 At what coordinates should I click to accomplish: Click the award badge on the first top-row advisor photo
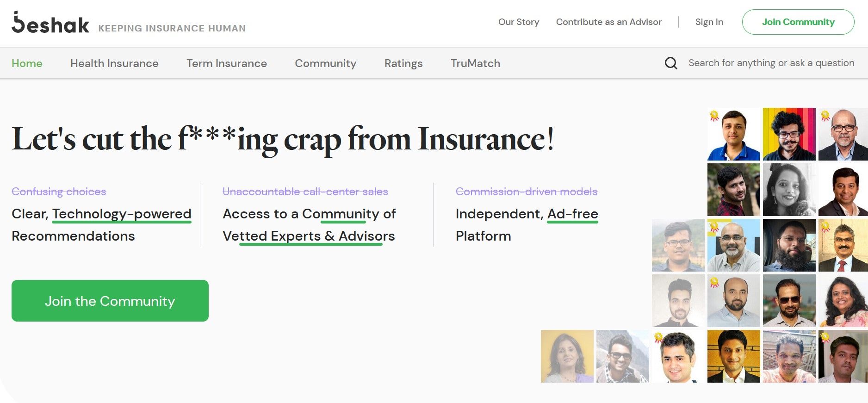coord(714,115)
